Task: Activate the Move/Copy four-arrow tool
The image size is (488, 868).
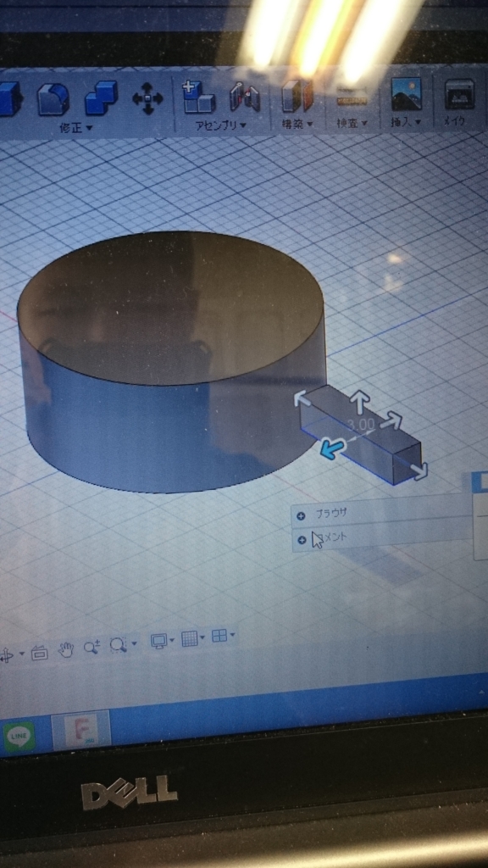Action: (147, 100)
